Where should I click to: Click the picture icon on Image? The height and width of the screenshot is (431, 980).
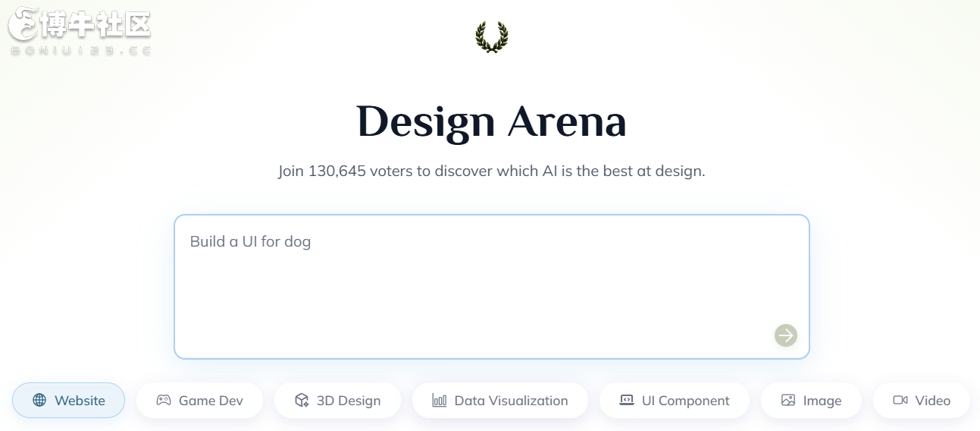point(788,401)
